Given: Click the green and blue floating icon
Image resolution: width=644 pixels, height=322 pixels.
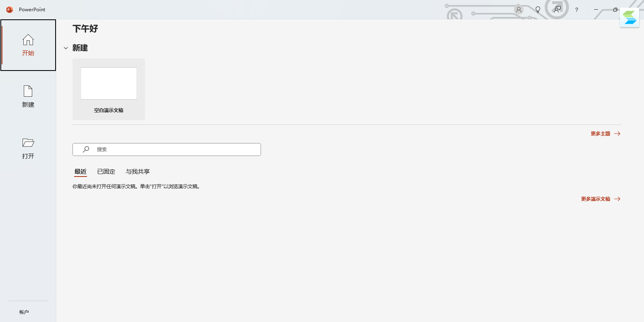Looking at the screenshot, I should (x=629, y=18).
